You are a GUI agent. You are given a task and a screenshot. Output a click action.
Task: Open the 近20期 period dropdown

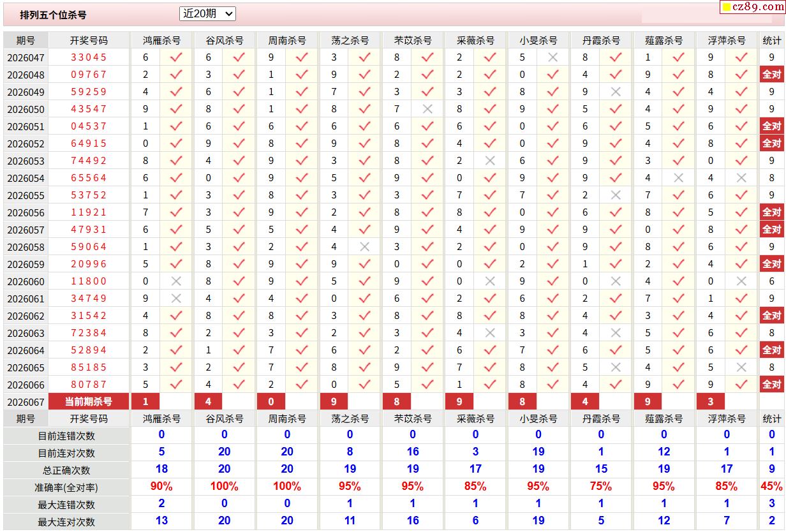click(208, 14)
